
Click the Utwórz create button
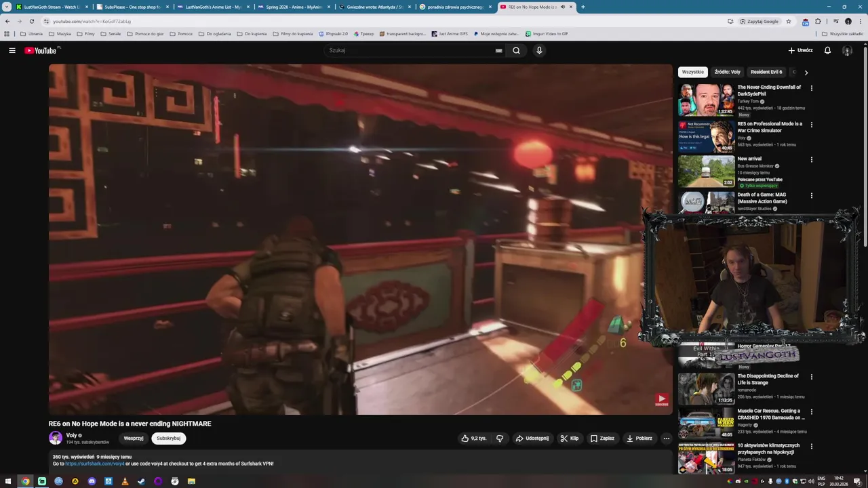tap(800, 50)
